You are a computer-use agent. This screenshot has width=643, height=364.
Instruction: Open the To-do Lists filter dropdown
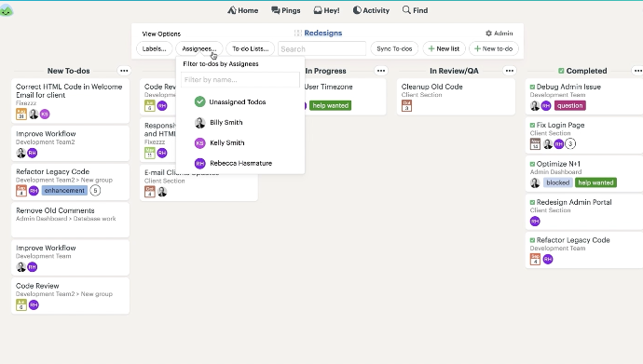pyautogui.click(x=250, y=48)
